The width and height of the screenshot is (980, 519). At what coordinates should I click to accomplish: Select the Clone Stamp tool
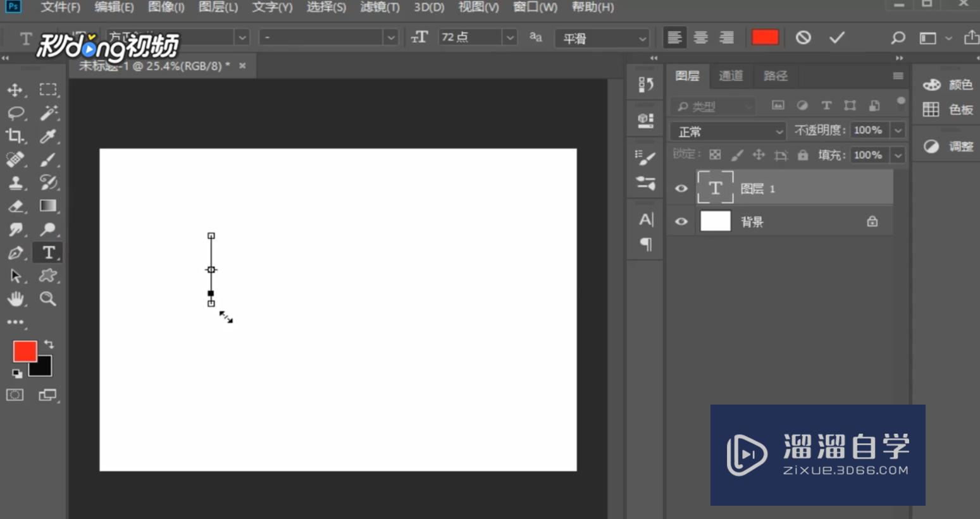15,183
